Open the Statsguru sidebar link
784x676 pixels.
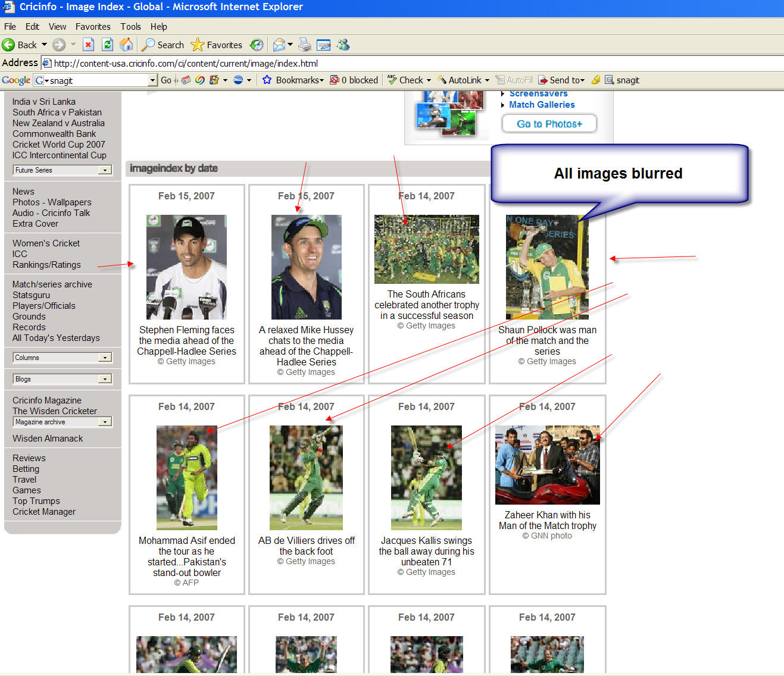[x=31, y=295]
